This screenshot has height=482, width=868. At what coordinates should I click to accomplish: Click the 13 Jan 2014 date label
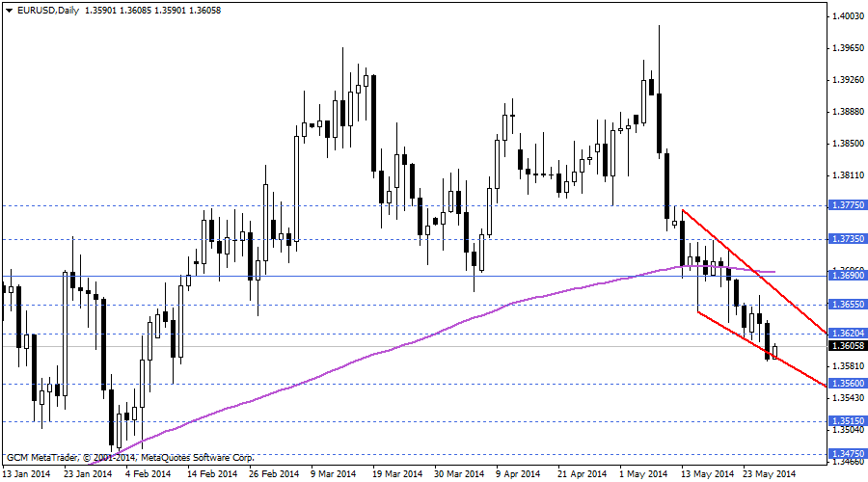[26, 474]
